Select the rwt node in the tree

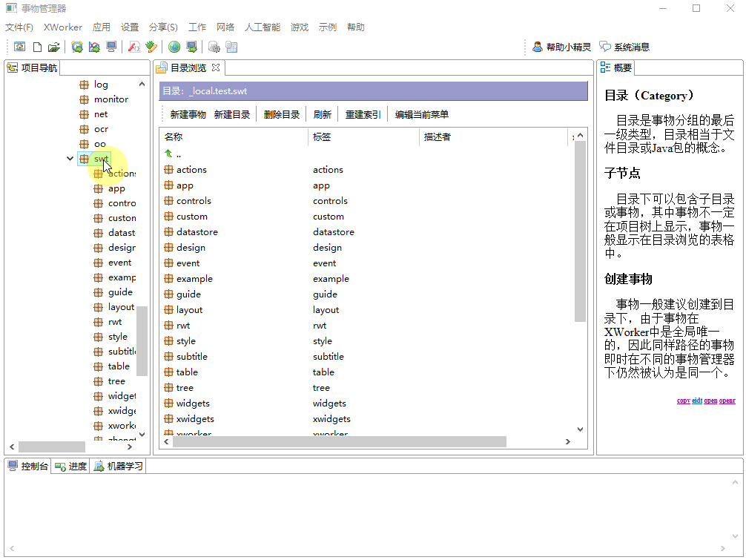pyautogui.click(x=115, y=322)
